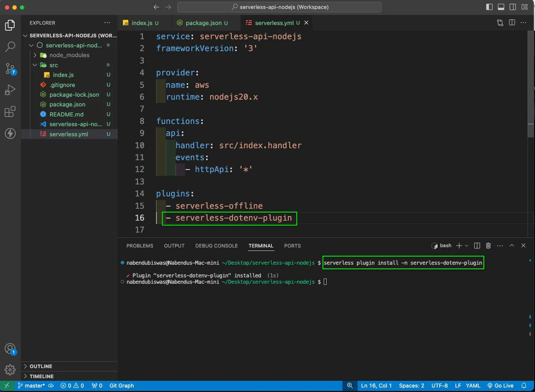
Task: Start server with Go Live
Action: (500, 386)
